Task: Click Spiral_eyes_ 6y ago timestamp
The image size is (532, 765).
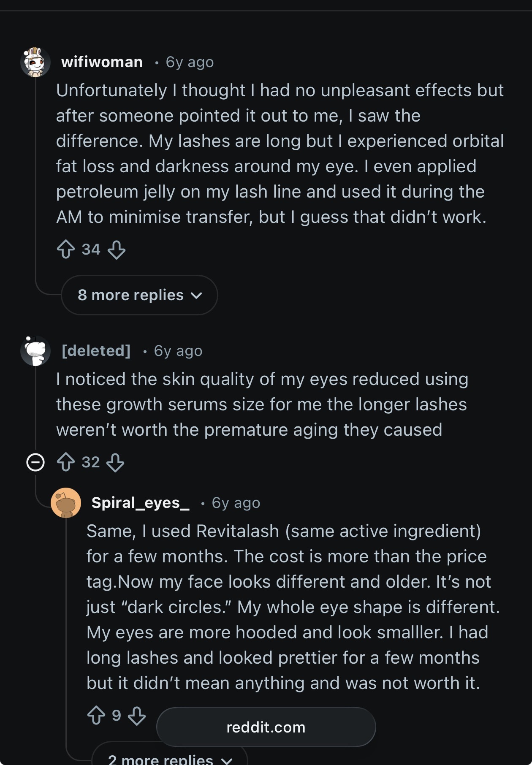Action: pyautogui.click(x=236, y=503)
